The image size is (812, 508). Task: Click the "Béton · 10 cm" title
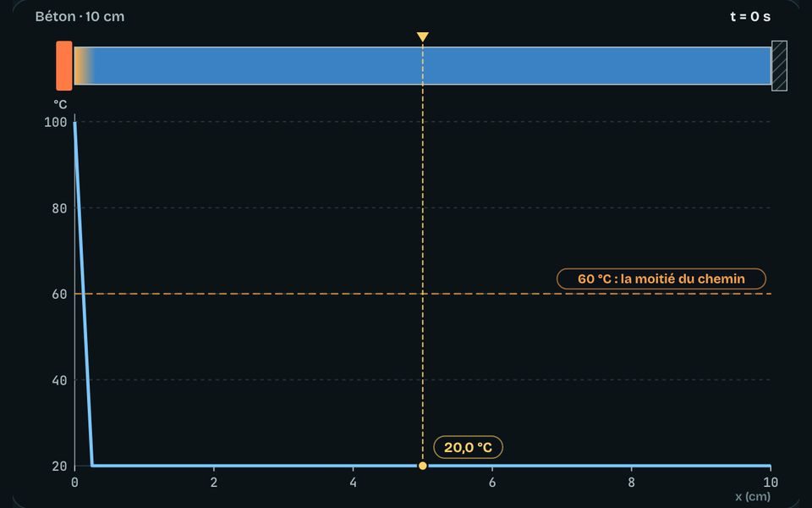tap(80, 17)
